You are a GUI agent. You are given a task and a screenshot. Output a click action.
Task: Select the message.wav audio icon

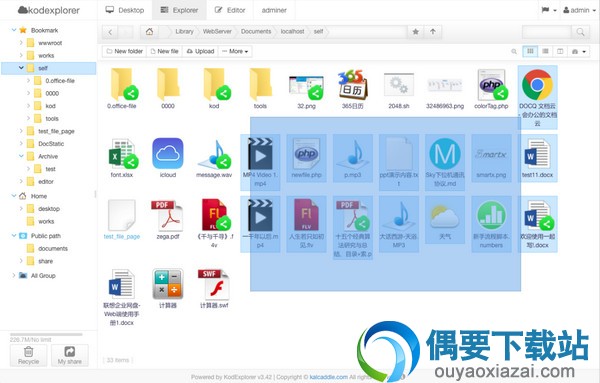tap(214, 154)
